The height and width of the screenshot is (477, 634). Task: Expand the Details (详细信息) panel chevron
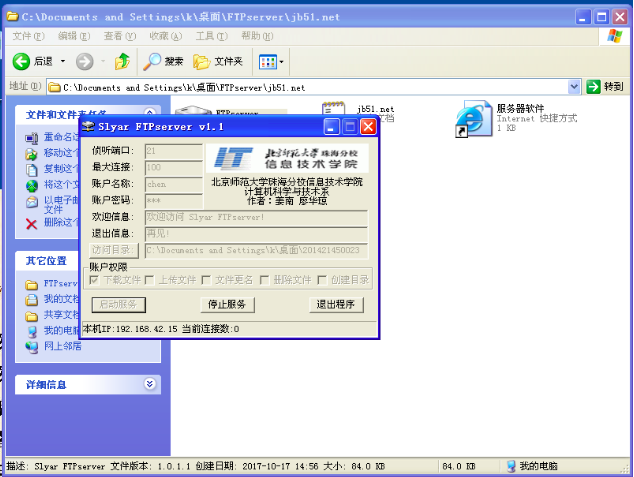[x=150, y=384]
